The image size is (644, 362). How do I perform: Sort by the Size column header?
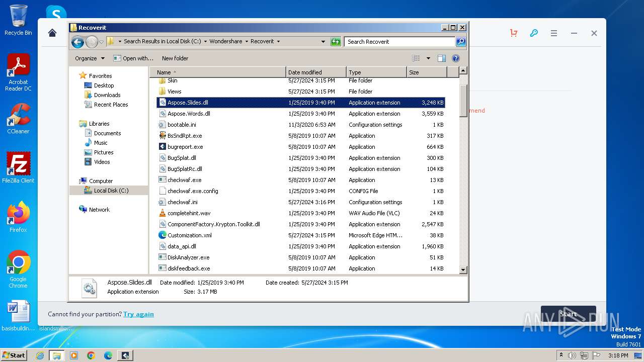427,72
